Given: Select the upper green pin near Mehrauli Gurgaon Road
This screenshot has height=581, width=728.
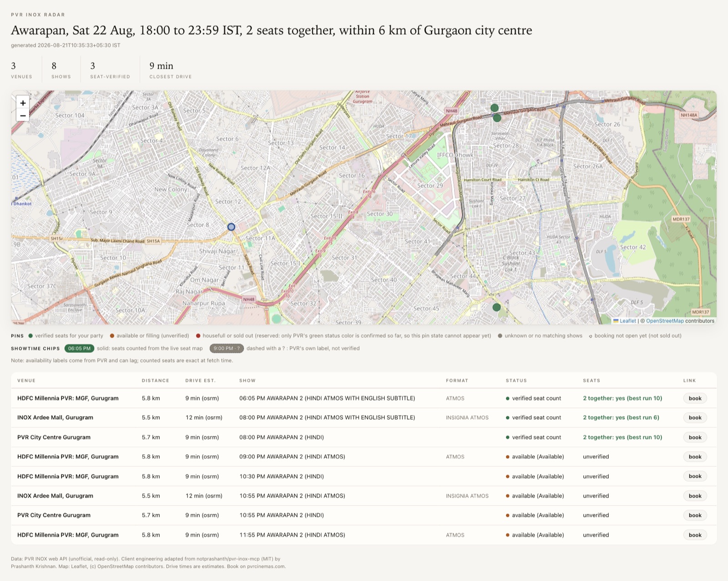Looking at the screenshot, I should click(x=494, y=108).
